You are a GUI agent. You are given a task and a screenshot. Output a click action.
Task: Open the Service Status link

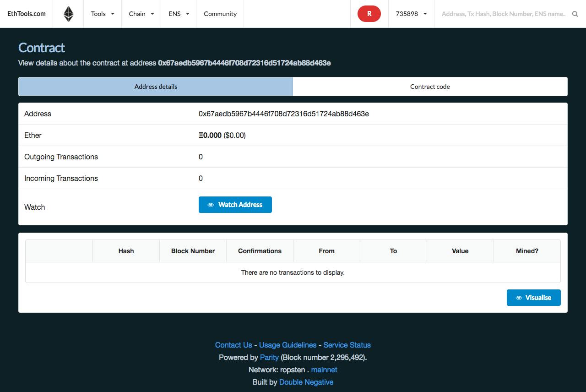pyautogui.click(x=347, y=345)
